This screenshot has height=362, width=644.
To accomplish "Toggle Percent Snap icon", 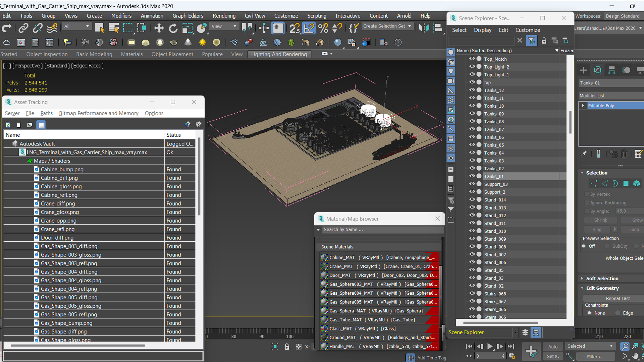I will pyautogui.click(x=323, y=28).
